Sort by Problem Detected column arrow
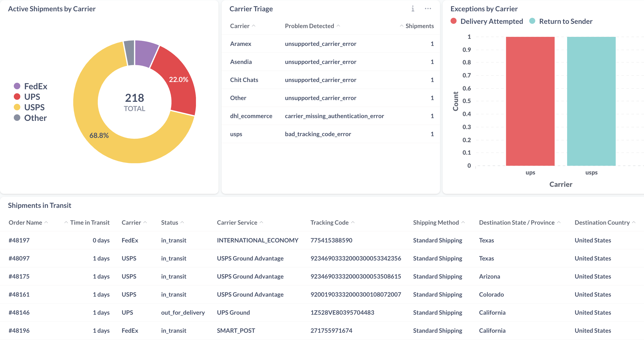The image size is (644, 341). click(338, 26)
